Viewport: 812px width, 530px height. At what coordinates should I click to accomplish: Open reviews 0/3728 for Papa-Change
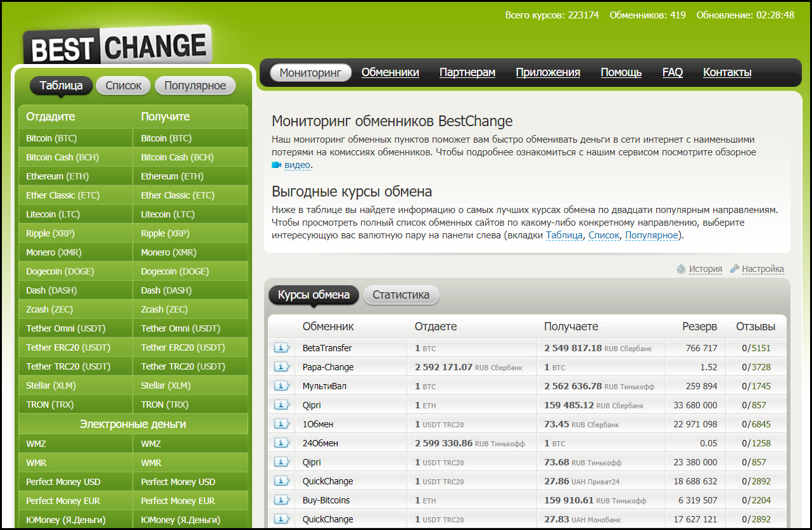(757, 367)
